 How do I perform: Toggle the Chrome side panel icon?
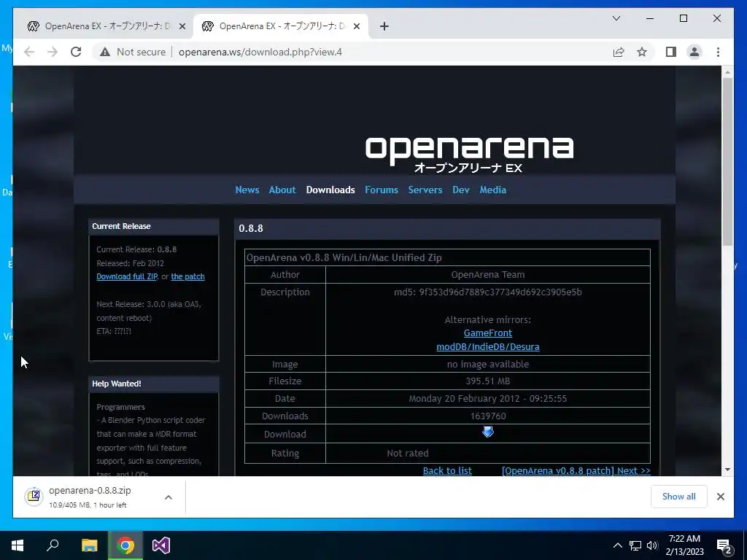[x=671, y=52]
